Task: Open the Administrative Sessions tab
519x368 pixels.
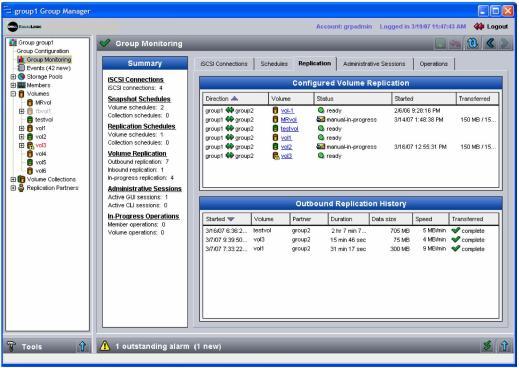Action: pyautogui.click(x=374, y=64)
